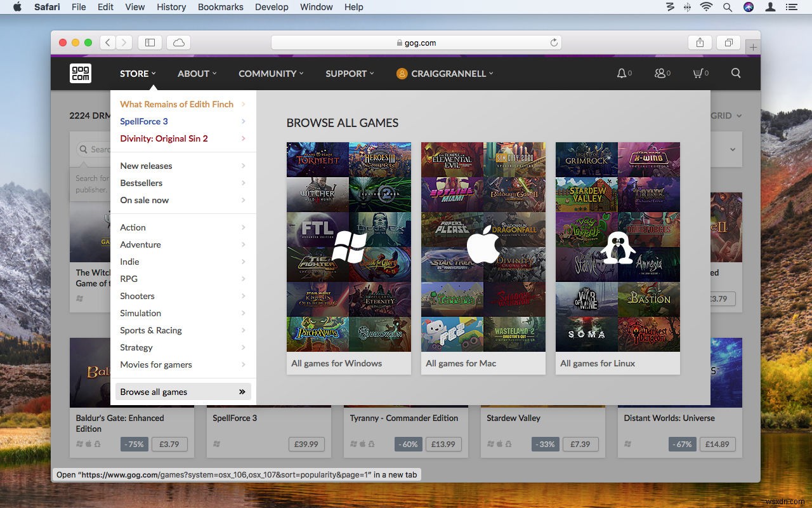The width and height of the screenshot is (812, 508).
Task: Click the Linux penguin on the Linux games tile
Action: point(617,246)
